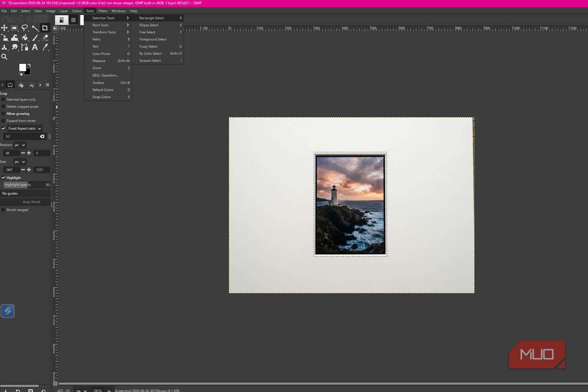Image resolution: width=588 pixels, height=392 pixels.
Task: Expand the Transform Tools submenu
Action: tap(108, 32)
